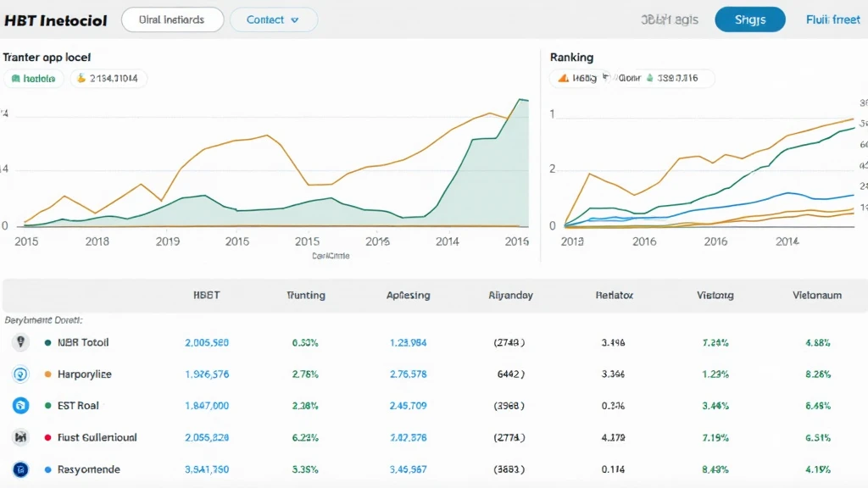This screenshot has height=488, width=868.
Task: Click the orange icon in the 2184 legend chip
Action: [x=81, y=79]
